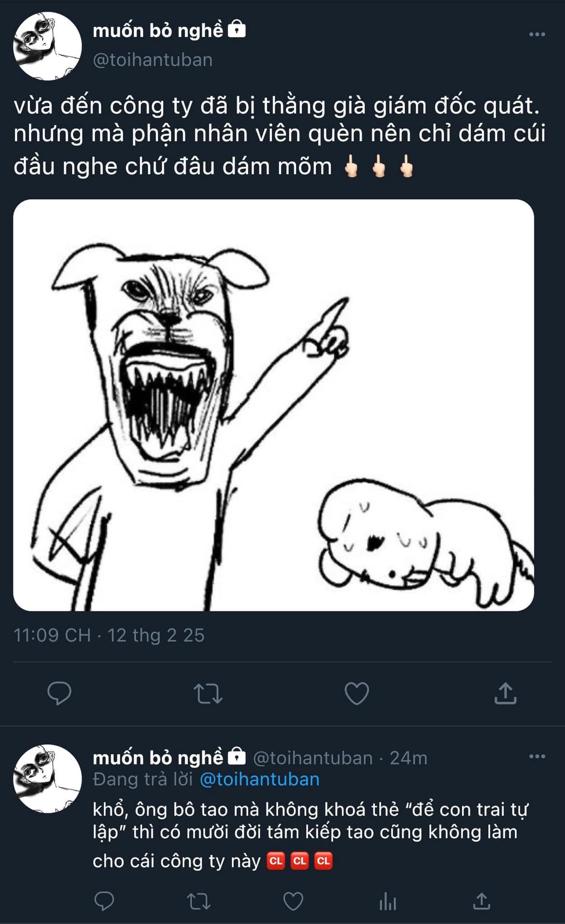
Task: Tap the reply author's display name
Action: [158, 758]
